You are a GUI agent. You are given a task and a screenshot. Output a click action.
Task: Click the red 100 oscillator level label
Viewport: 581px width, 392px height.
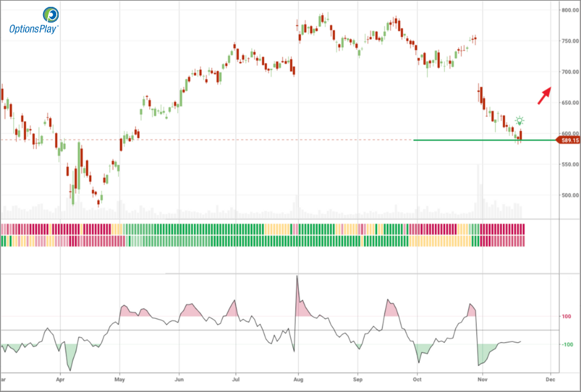pyautogui.click(x=566, y=316)
